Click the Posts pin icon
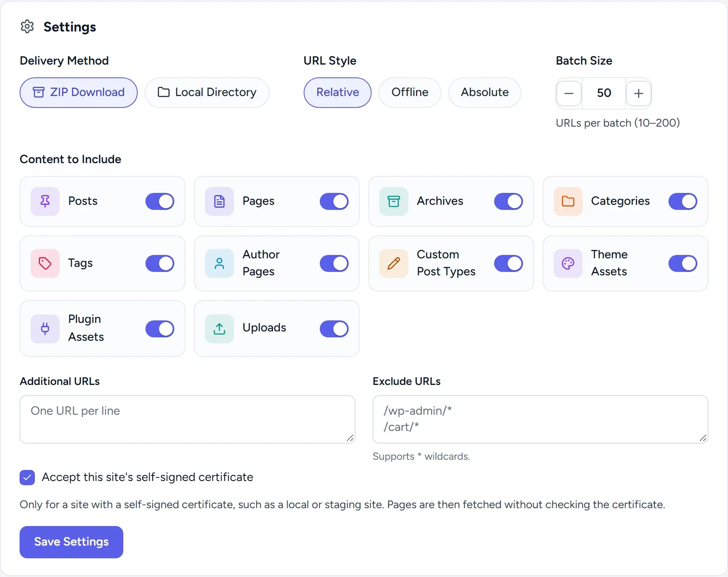728x577 pixels. pos(45,201)
